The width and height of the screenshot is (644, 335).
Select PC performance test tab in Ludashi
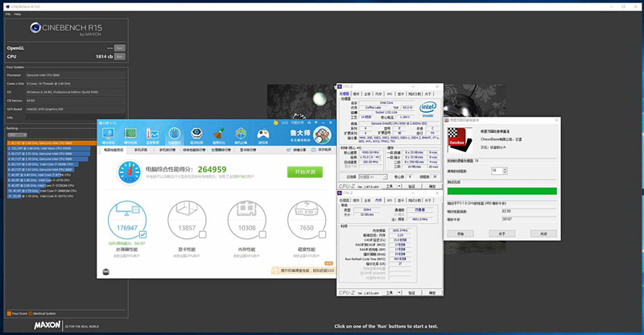pyautogui.click(x=114, y=150)
